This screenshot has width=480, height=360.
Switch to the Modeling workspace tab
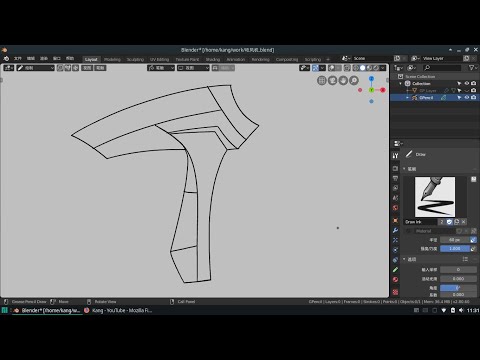(112, 59)
